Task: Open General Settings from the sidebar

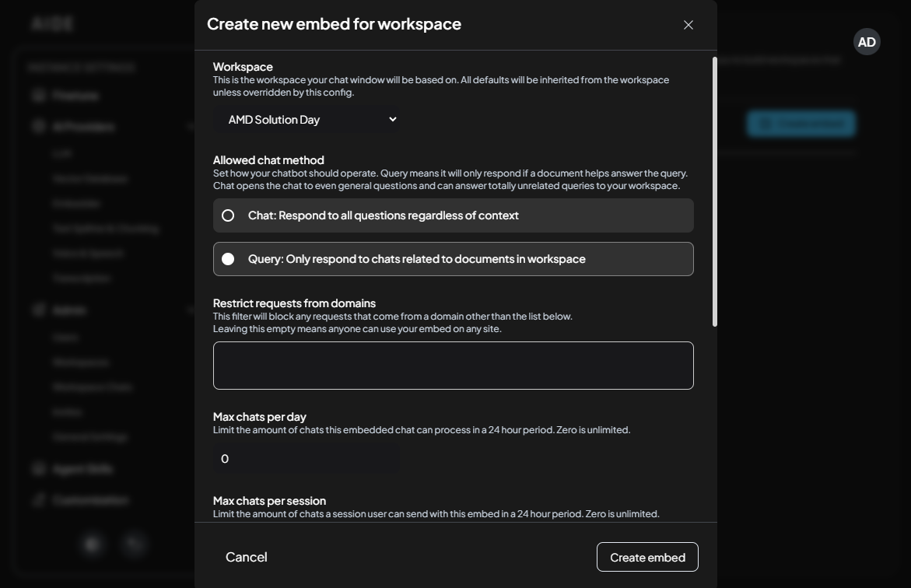Action: pyautogui.click(x=95, y=436)
